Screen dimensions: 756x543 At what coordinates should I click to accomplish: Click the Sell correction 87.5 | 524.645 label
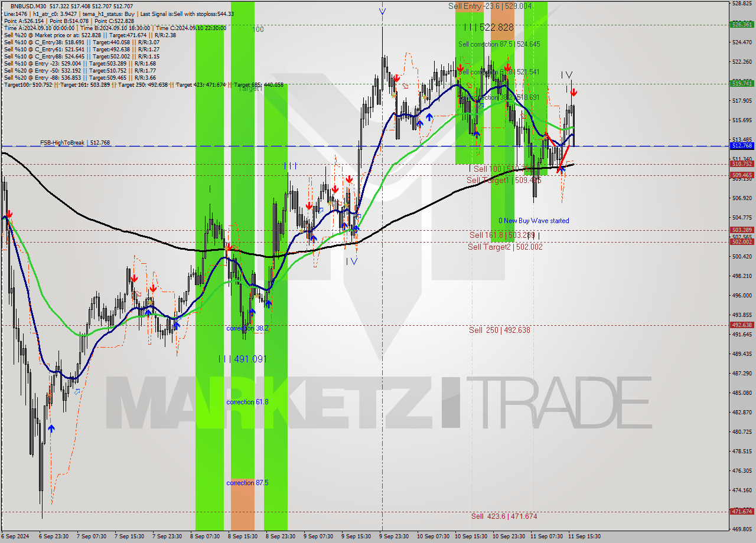(499, 44)
